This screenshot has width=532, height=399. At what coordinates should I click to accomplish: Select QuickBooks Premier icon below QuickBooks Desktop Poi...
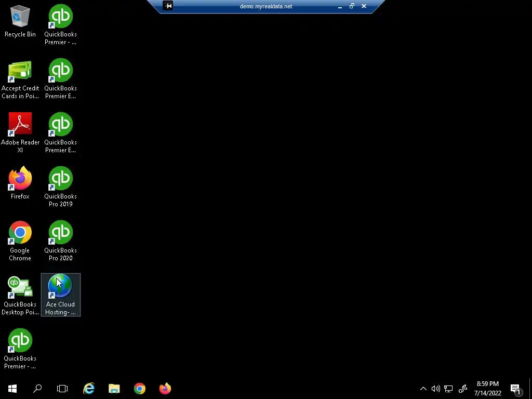coord(20,349)
